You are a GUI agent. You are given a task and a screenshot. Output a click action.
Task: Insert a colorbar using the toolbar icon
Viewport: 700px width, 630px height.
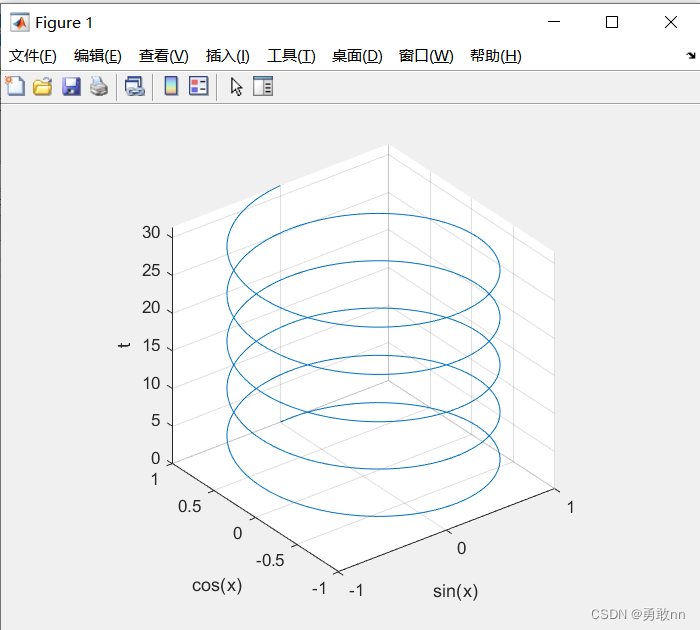[171, 86]
